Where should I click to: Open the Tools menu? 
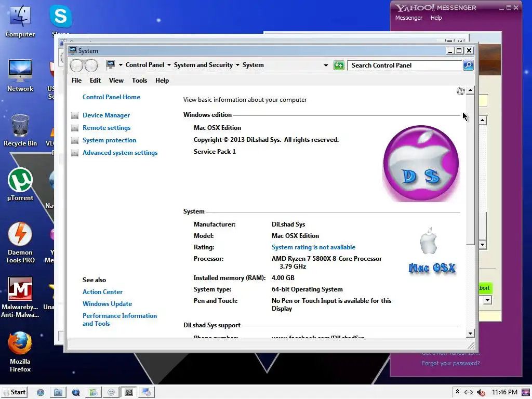(x=139, y=81)
